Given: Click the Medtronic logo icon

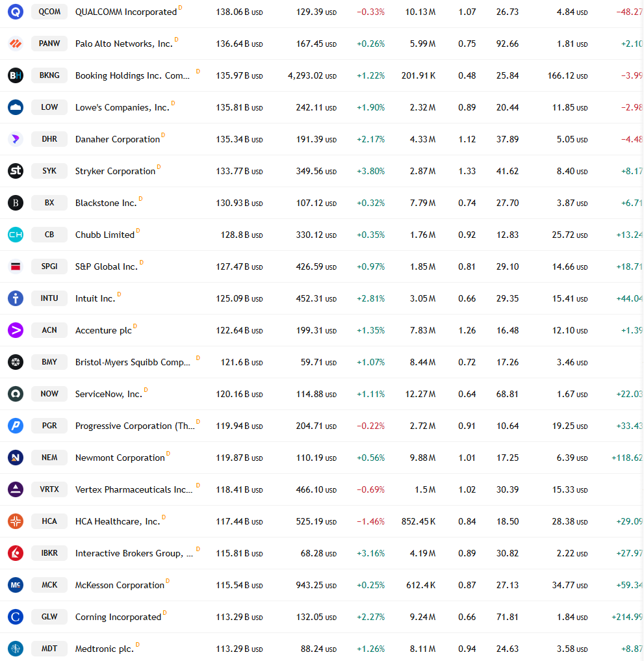Looking at the screenshot, I should (x=16, y=649).
